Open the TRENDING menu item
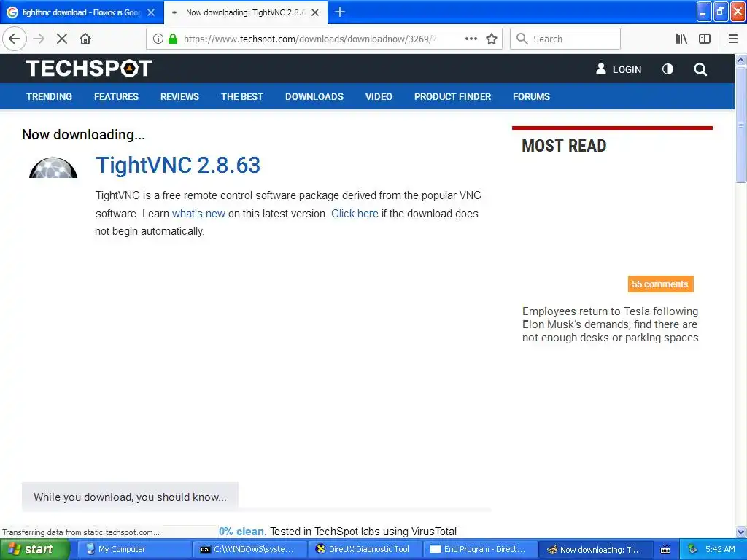747x560 pixels. pos(49,97)
